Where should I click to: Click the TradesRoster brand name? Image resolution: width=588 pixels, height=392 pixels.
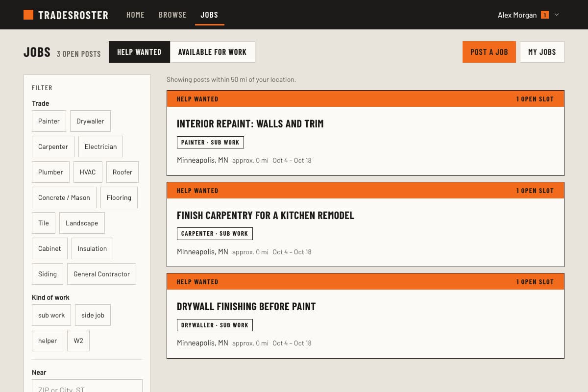tap(73, 15)
